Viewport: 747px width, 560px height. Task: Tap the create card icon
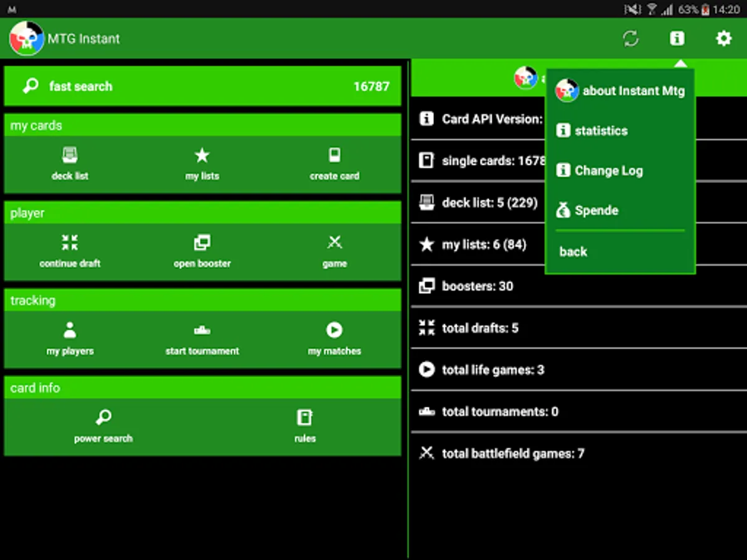[334, 155]
